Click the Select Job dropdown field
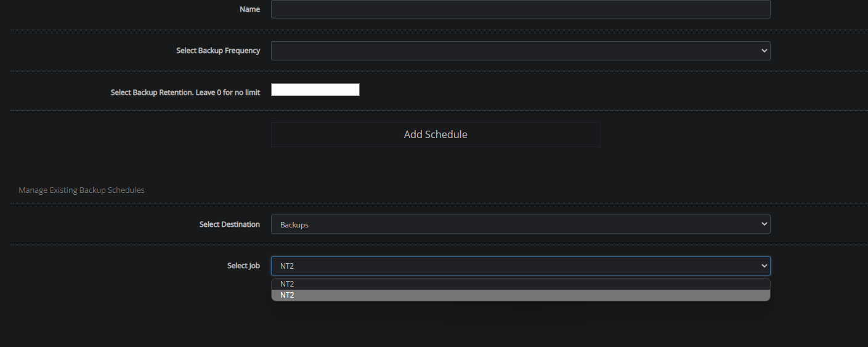Image resolution: width=868 pixels, height=347 pixels. (x=521, y=266)
